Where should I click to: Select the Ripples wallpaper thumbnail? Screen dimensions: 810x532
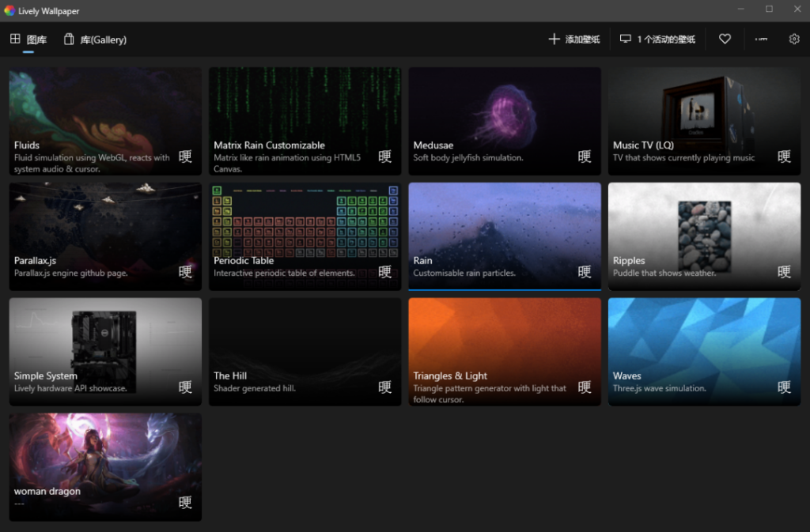(x=704, y=236)
